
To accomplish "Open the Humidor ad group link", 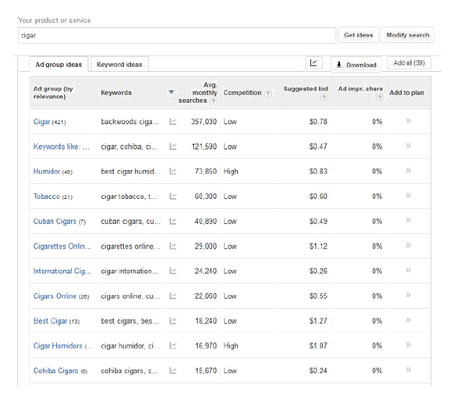I will (x=47, y=171).
